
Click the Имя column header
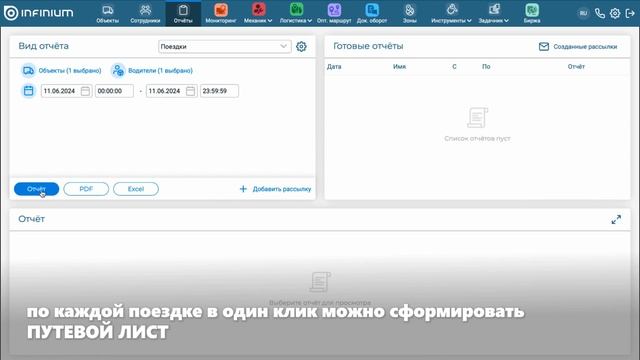pyautogui.click(x=400, y=67)
